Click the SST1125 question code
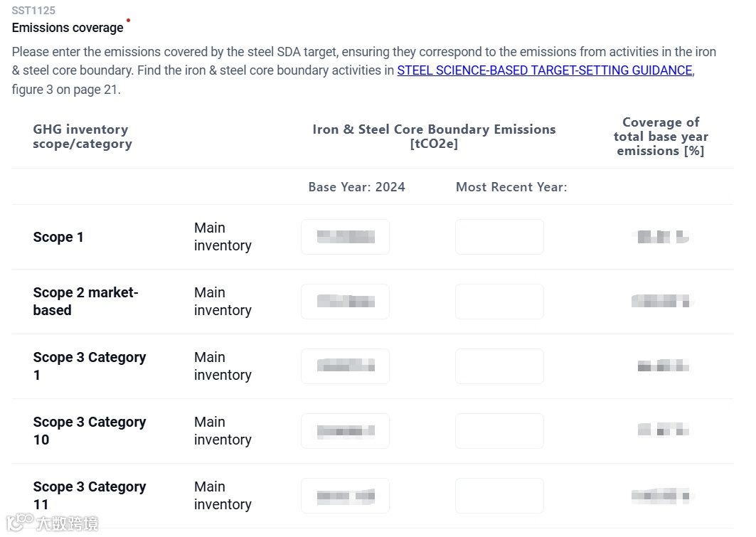Viewport: 756px width, 537px height. [33, 11]
